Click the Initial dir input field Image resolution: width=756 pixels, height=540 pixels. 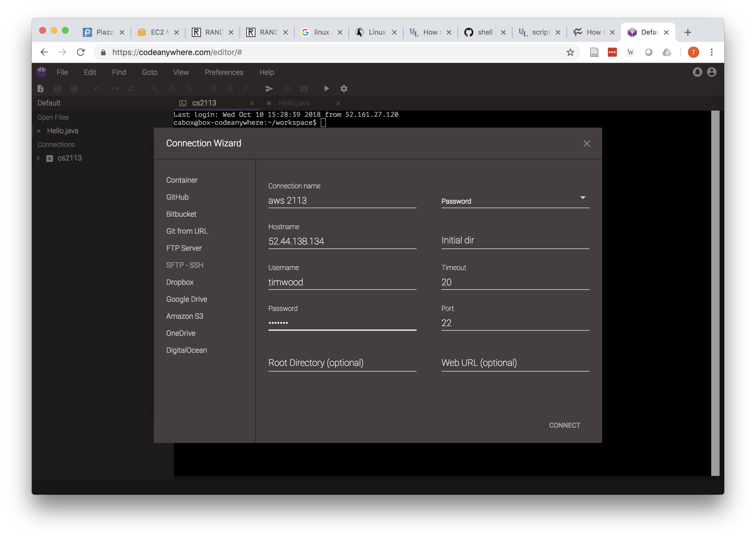[x=515, y=241]
